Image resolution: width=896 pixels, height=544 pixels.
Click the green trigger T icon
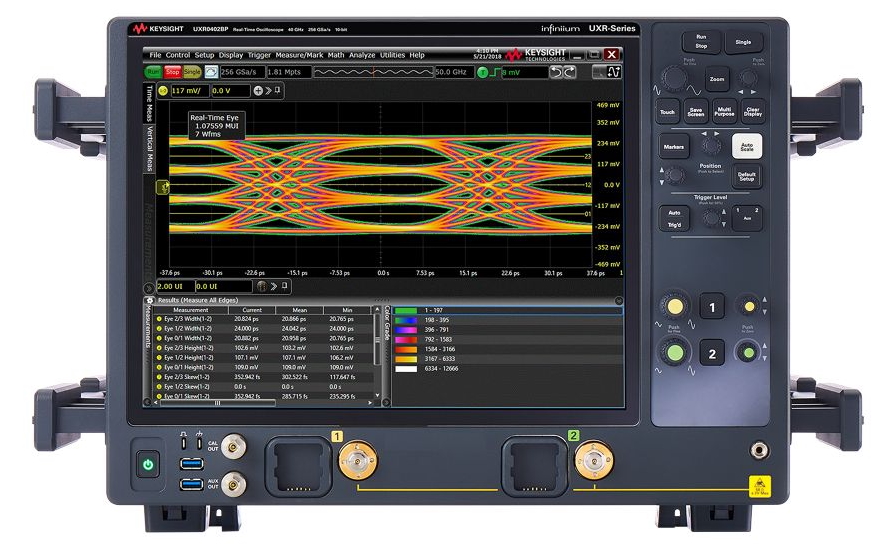(483, 73)
